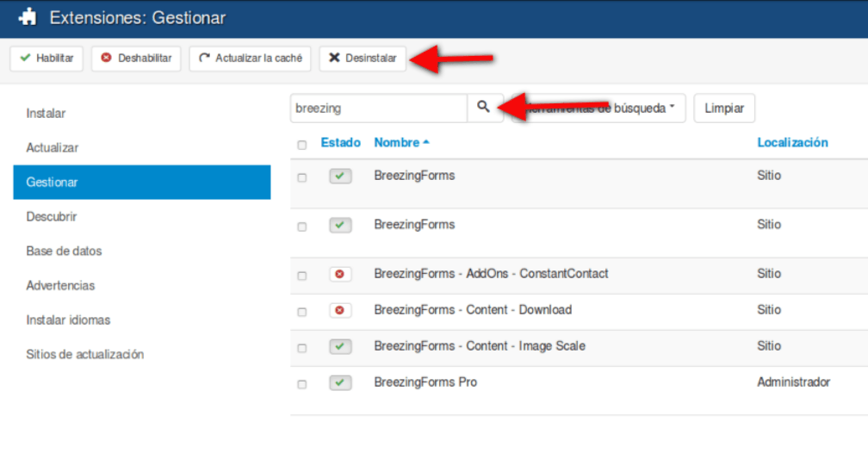This screenshot has height=453, width=868.
Task: Click BreezingForms - AddOns - ConstantContact name
Action: pos(491,274)
